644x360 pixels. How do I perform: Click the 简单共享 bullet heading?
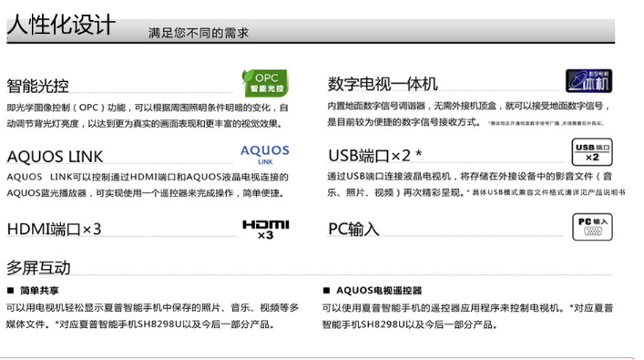pyautogui.click(x=39, y=291)
